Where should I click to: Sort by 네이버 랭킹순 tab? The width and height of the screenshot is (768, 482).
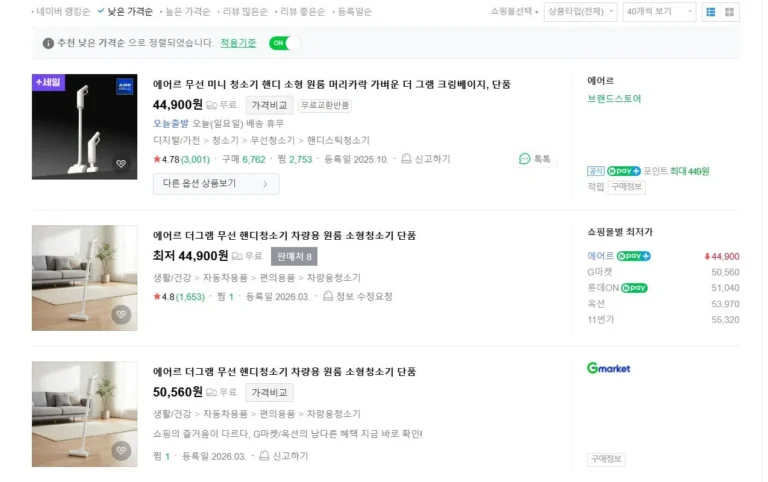[62, 12]
